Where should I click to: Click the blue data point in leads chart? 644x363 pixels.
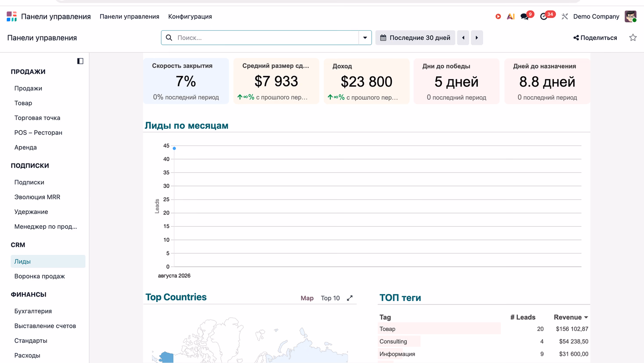coord(174,149)
